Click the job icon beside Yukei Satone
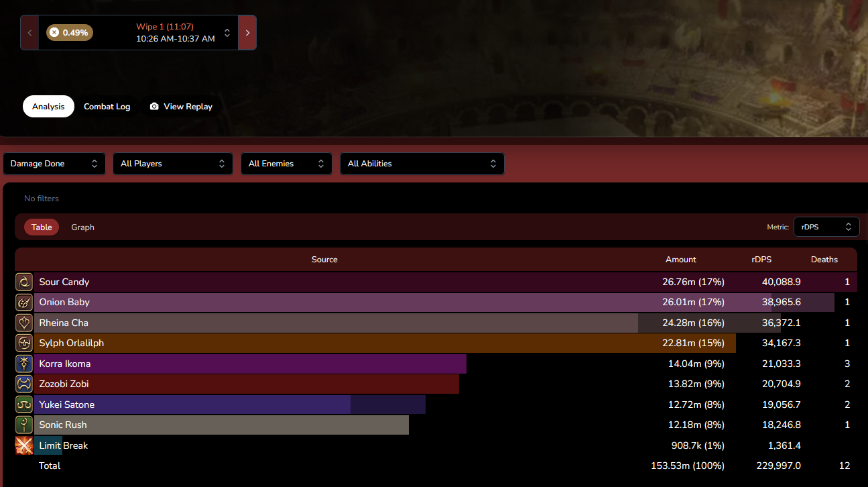The height and width of the screenshot is (487, 868). 24,404
